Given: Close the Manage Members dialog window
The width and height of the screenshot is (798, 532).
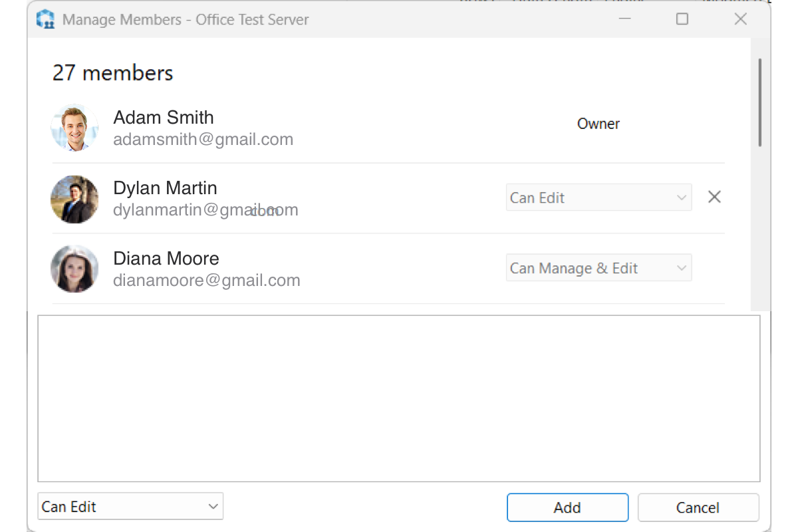Looking at the screenshot, I should [740, 19].
